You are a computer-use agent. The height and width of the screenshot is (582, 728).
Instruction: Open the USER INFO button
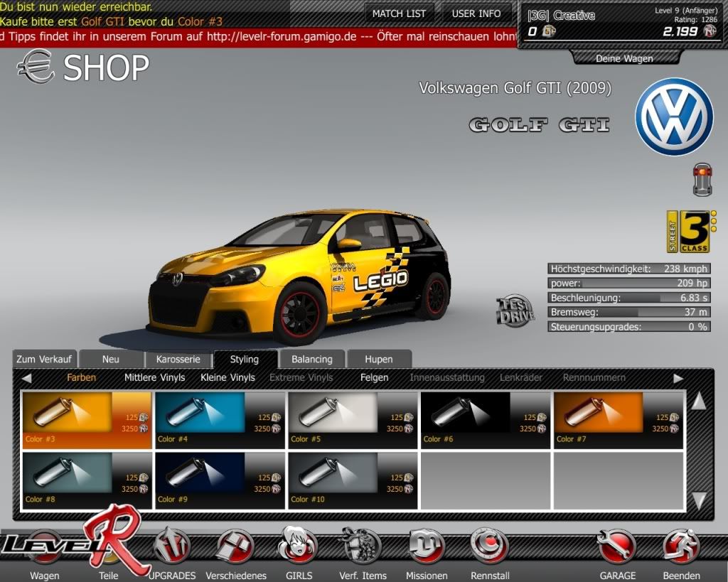click(x=476, y=14)
